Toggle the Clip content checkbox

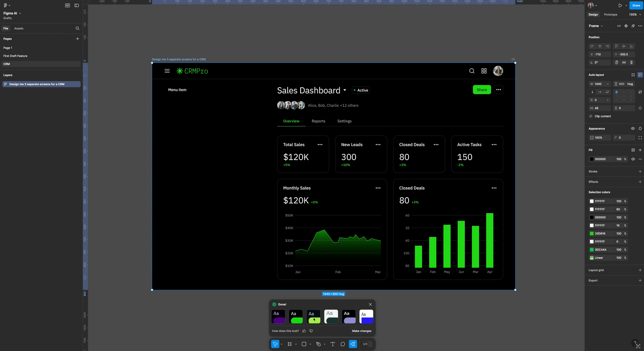pyautogui.click(x=591, y=116)
